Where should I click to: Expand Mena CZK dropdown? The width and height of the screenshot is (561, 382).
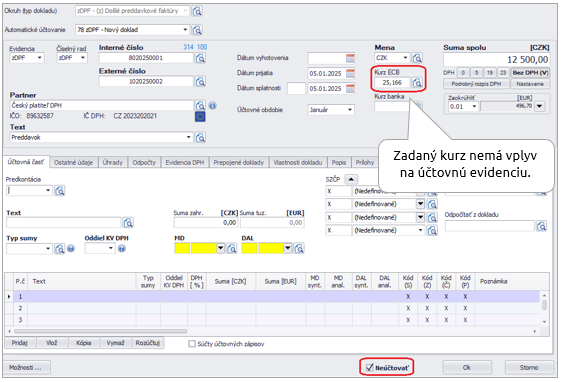coord(405,58)
